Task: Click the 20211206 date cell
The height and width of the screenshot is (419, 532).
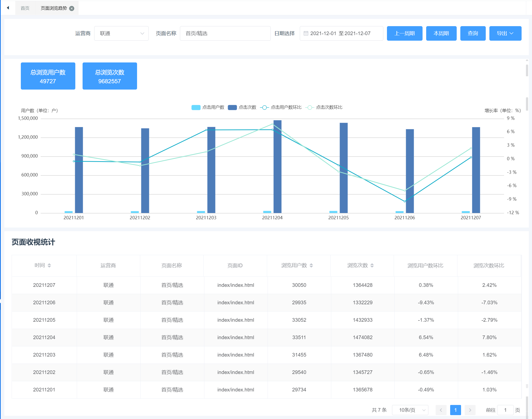Action: [x=44, y=303]
